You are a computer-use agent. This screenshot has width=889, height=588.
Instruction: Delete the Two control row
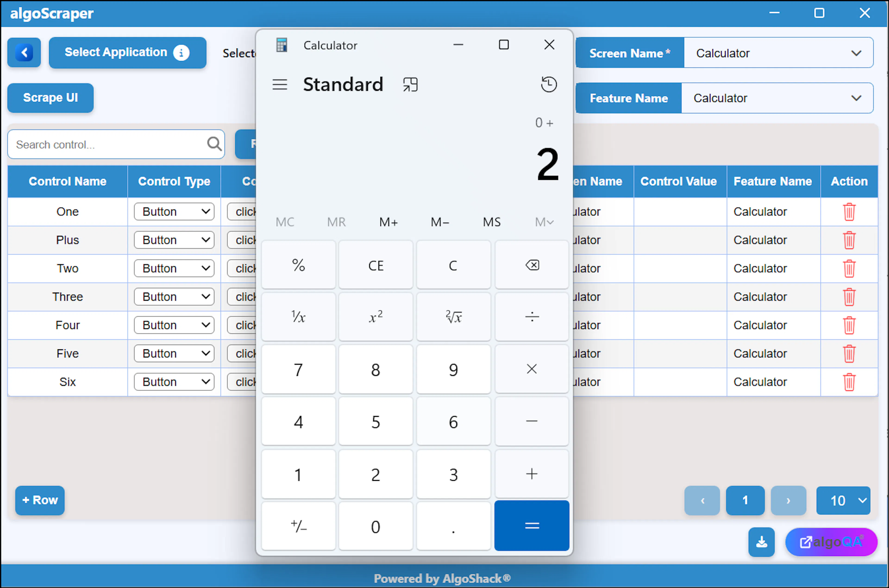click(849, 269)
